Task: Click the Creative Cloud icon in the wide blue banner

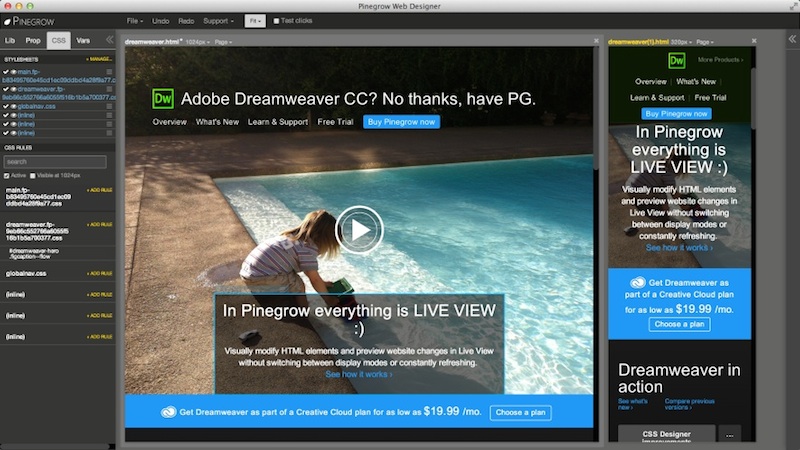Action: [x=168, y=412]
